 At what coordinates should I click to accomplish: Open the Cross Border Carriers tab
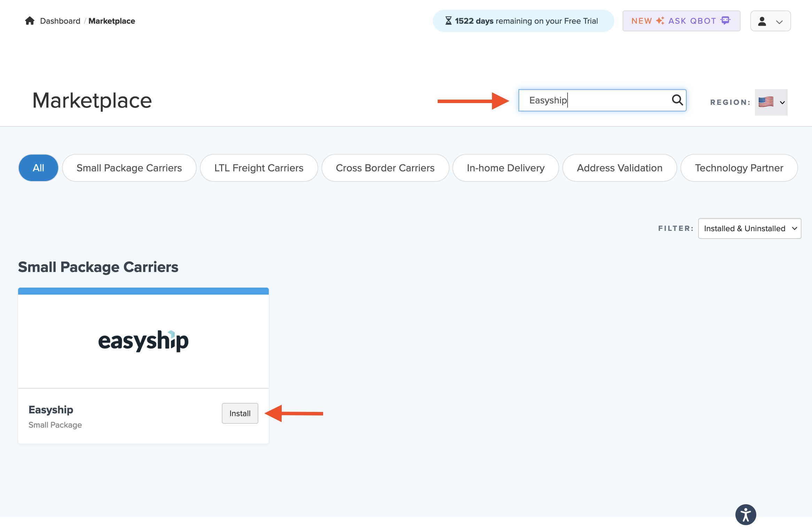385,168
